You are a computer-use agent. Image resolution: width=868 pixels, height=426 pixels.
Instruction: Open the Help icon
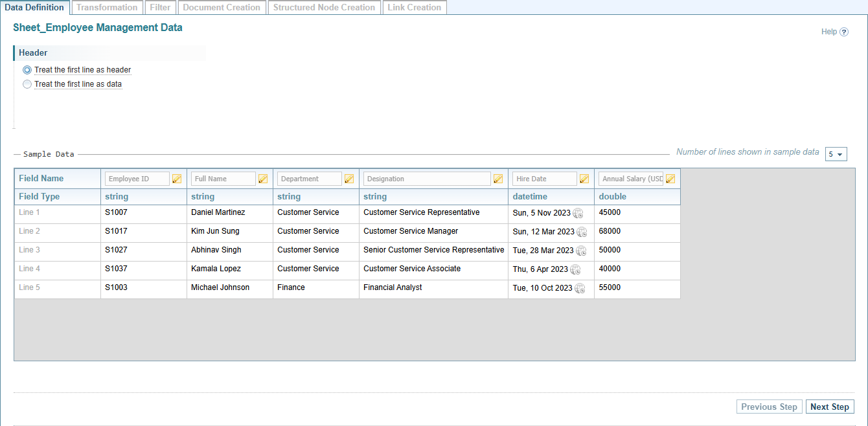[x=844, y=32]
